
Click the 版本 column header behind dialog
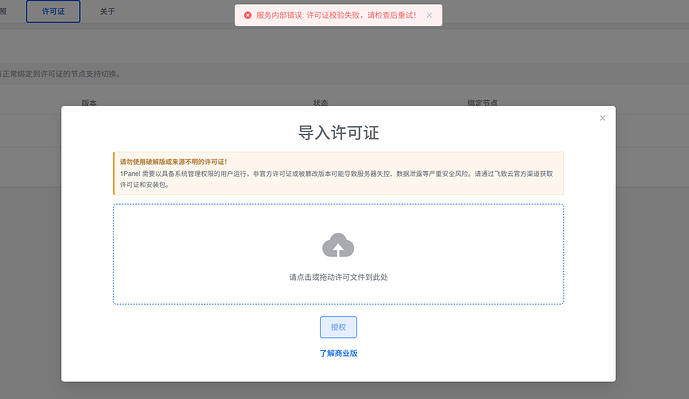89,103
